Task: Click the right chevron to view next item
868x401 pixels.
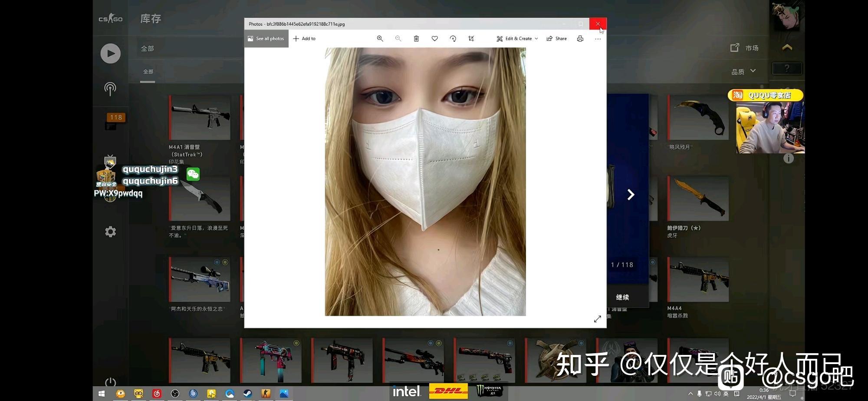Action: click(631, 194)
